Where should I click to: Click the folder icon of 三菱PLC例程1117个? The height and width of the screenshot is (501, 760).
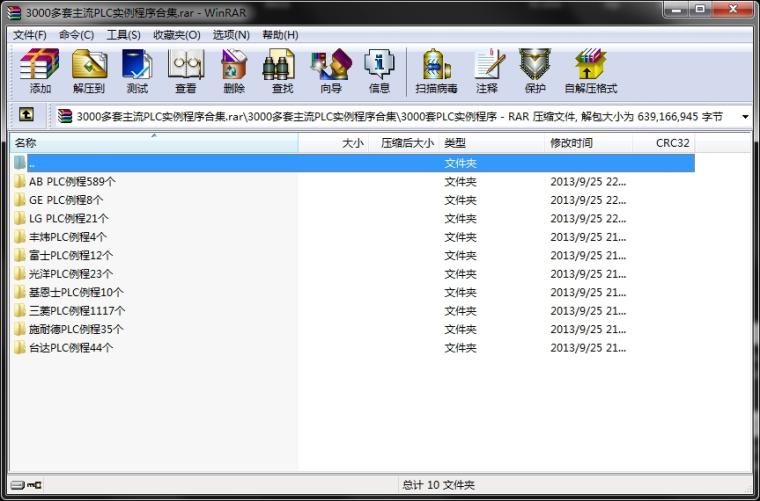pyautogui.click(x=20, y=311)
